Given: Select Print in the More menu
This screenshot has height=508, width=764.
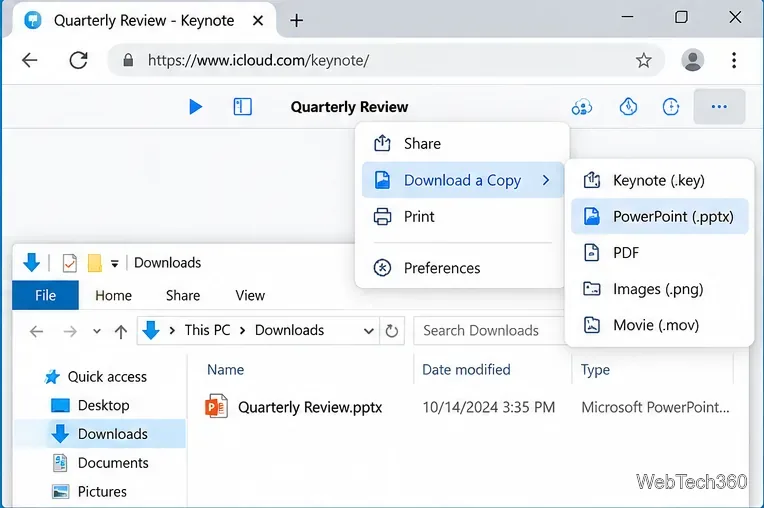Looking at the screenshot, I should point(462,216).
